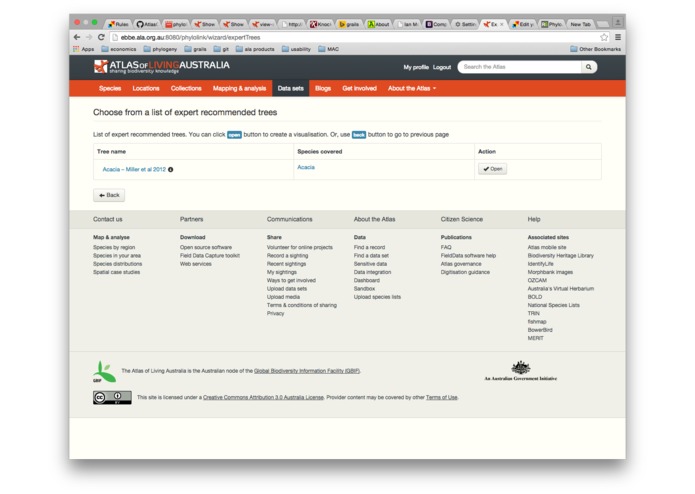Screen dimensions: 695x494
Task: Open the Chrome hamburger menu
Action: pyautogui.click(x=617, y=37)
